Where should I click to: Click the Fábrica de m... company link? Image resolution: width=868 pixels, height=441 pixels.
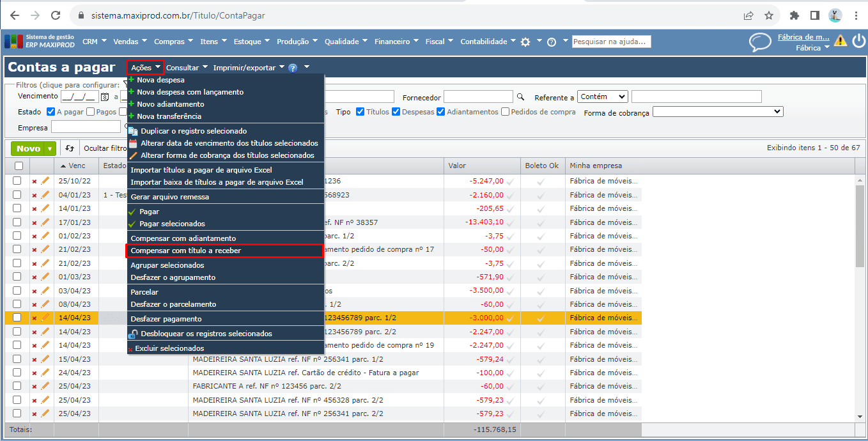803,37
